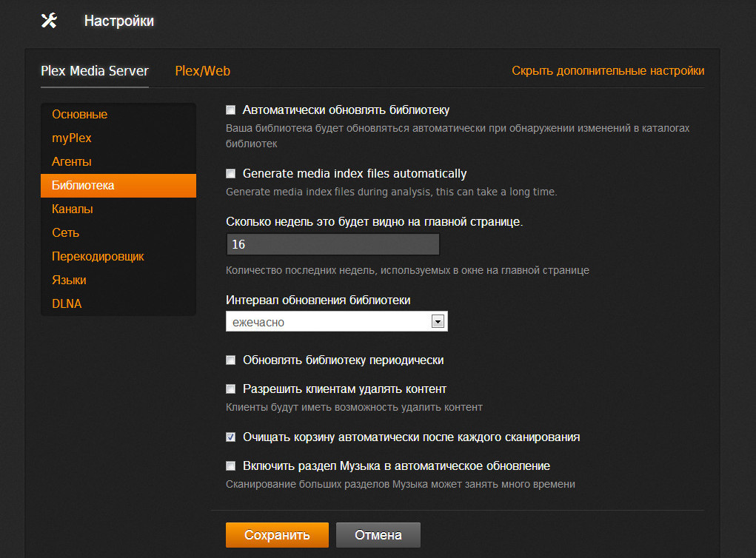Uncheck automatic trash emptying after scan
The image size is (756, 558).
[x=230, y=437]
